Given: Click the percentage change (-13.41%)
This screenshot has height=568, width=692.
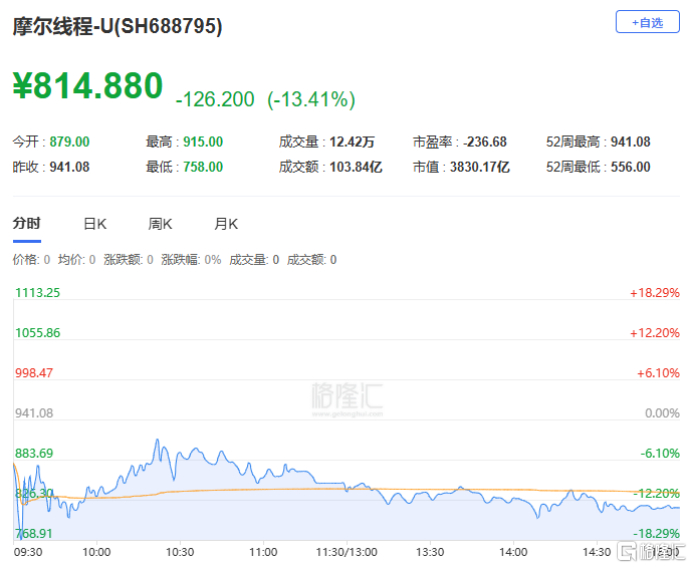Looking at the screenshot, I should (311, 99).
